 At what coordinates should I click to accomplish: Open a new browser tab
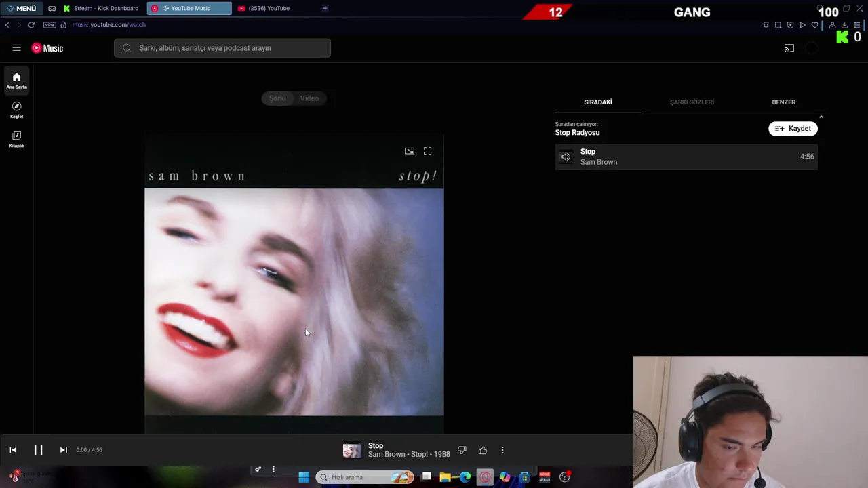[x=325, y=8]
